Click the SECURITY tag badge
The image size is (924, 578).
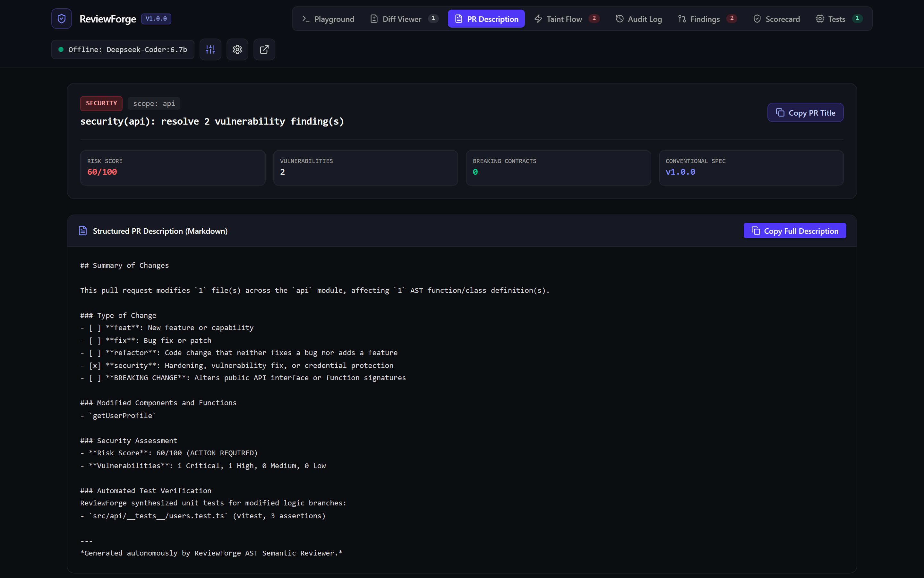coord(101,103)
